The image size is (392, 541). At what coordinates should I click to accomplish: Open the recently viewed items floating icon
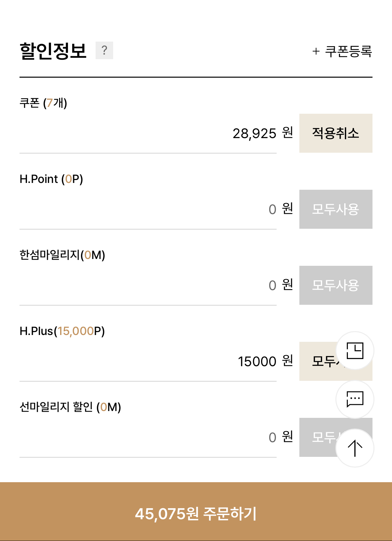click(355, 351)
